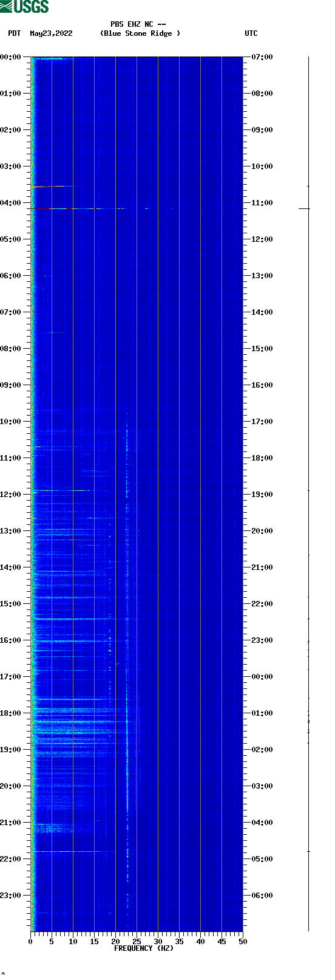This screenshot has height=980, width=335.
Task: Click the PDT time label '11:00'
Action: [11, 458]
